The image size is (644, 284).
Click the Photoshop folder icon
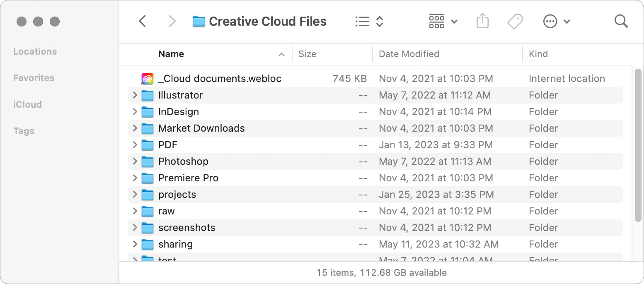pos(148,161)
